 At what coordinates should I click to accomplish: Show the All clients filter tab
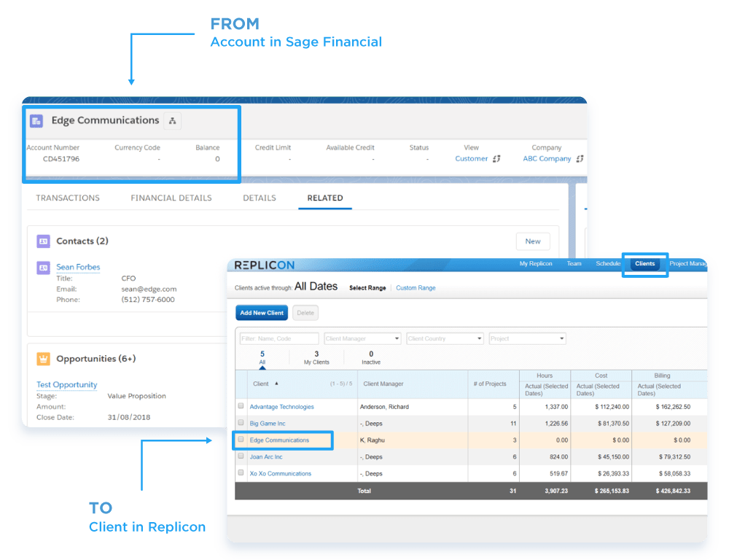coord(262,358)
